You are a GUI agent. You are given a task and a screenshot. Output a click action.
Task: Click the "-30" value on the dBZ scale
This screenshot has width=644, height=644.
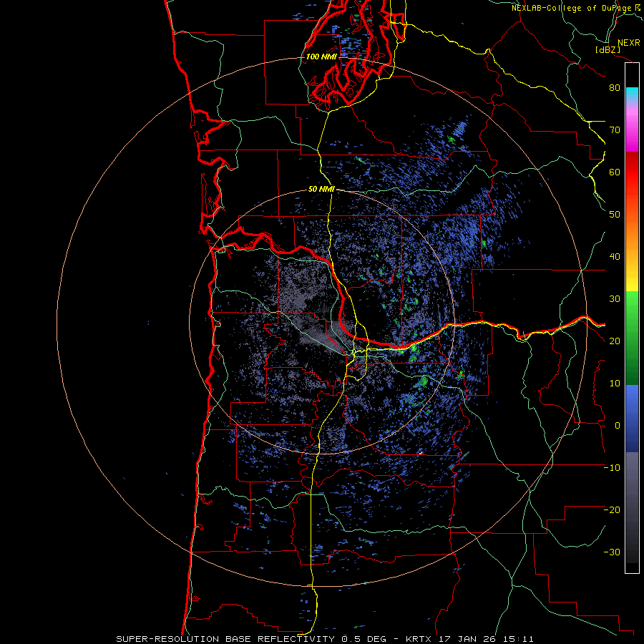pyautogui.click(x=612, y=552)
